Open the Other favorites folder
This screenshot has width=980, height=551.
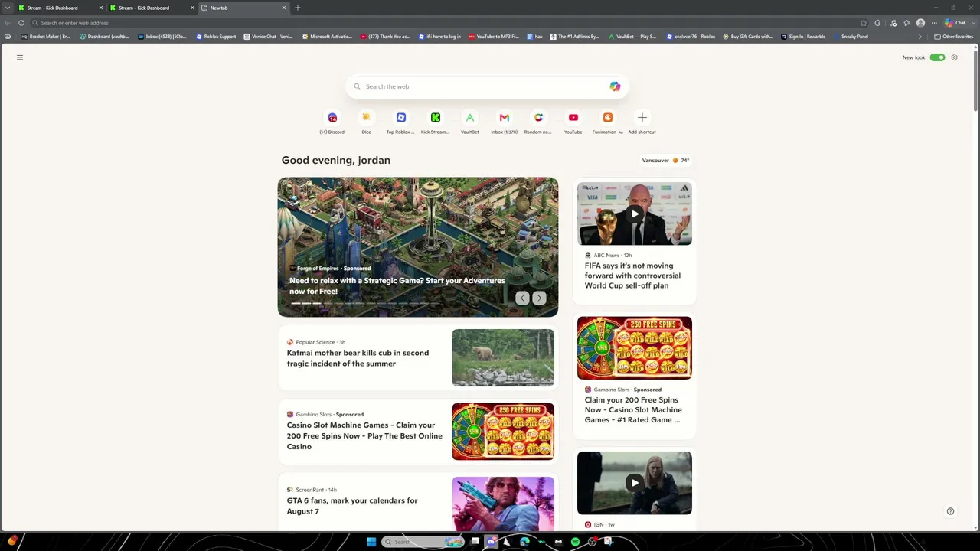click(x=953, y=37)
